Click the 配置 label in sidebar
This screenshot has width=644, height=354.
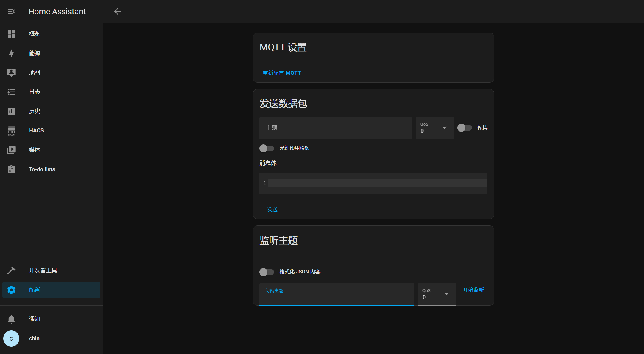[x=35, y=290]
